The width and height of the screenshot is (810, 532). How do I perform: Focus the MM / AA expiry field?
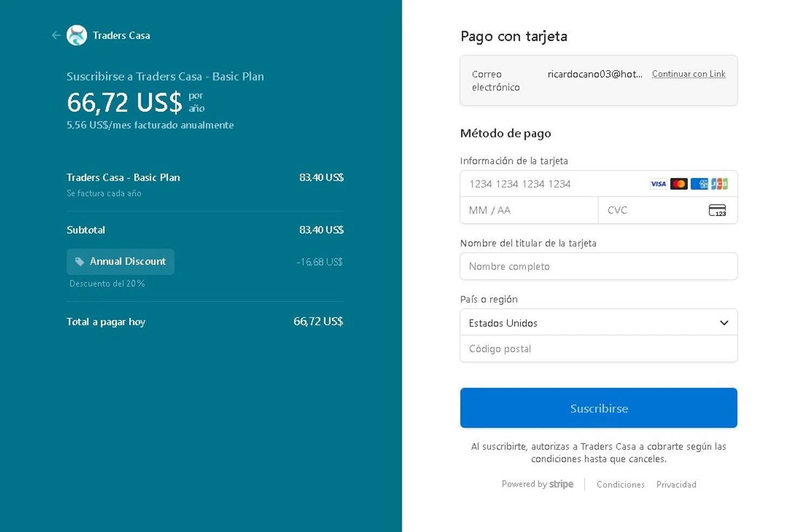point(529,210)
